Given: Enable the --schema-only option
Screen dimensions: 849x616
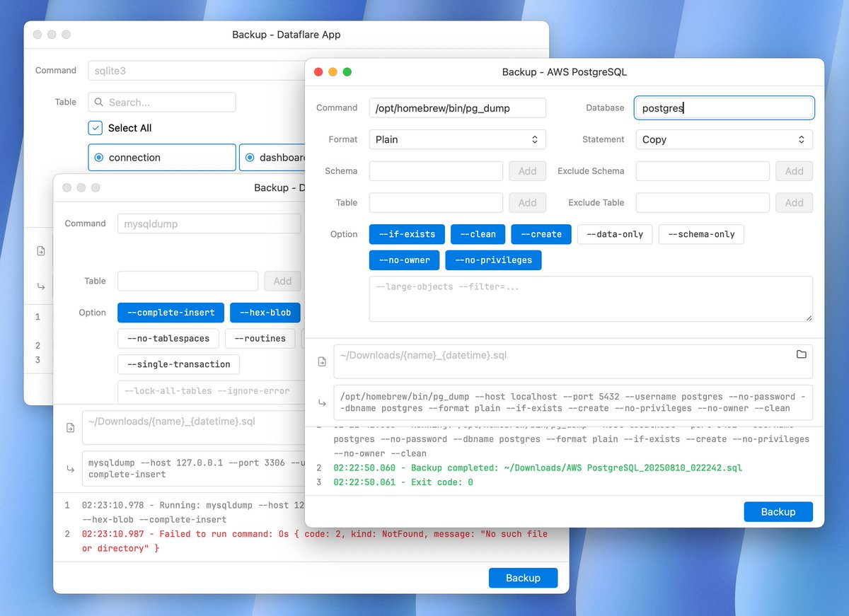Looking at the screenshot, I should pos(701,234).
